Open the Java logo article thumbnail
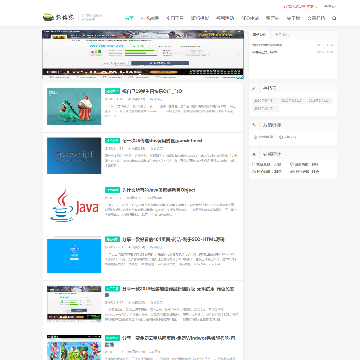360x360 pixels. coord(74,205)
